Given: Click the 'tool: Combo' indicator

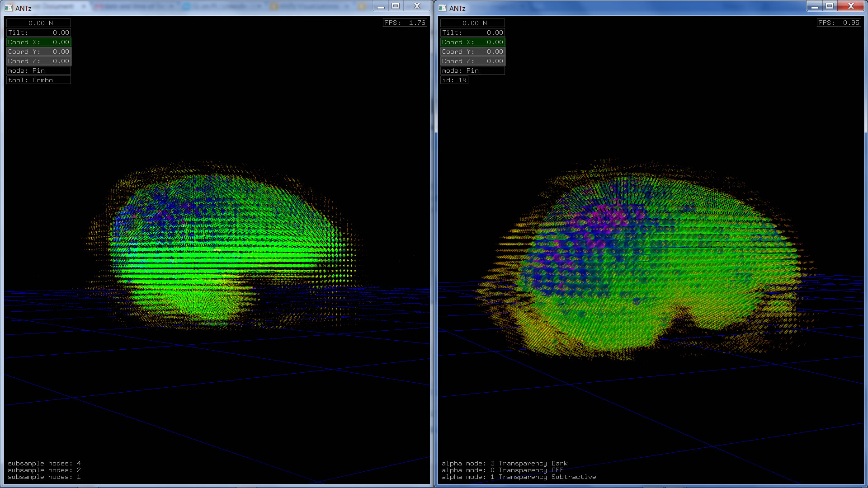Looking at the screenshot, I should click(x=38, y=80).
